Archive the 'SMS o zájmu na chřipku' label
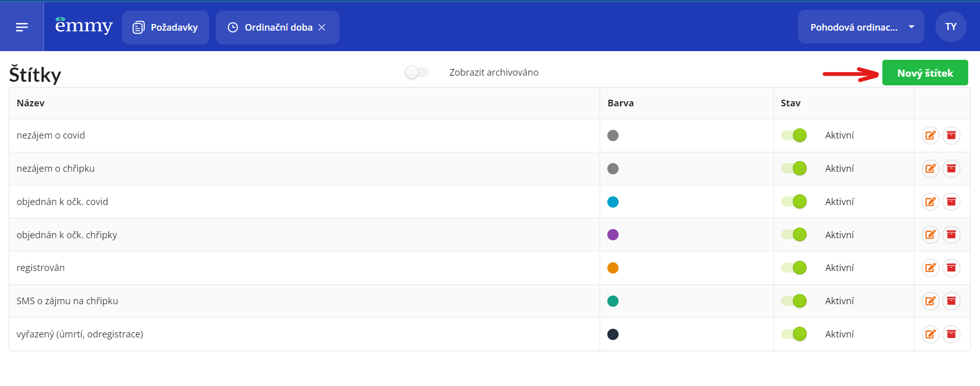Viewport: 980px width, 386px height. (951, 301)
